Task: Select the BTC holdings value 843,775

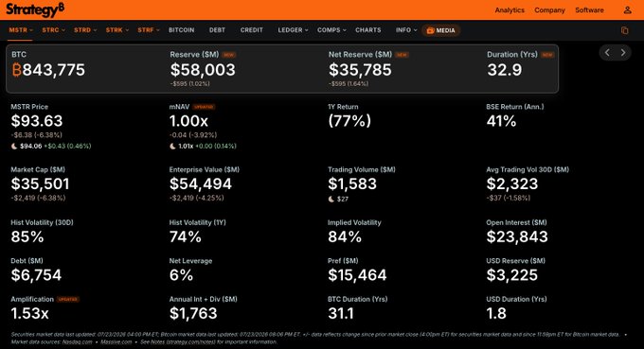Action: click(x=53, y=70)
